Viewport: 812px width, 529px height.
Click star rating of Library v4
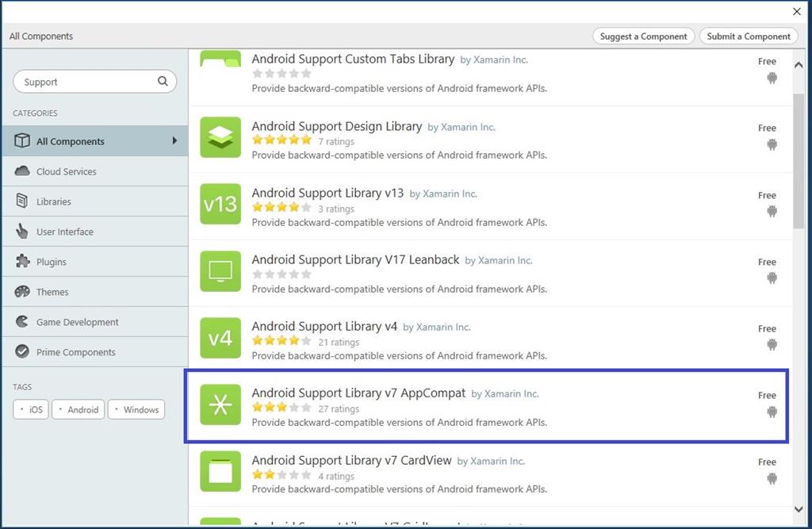click(282, 340)
